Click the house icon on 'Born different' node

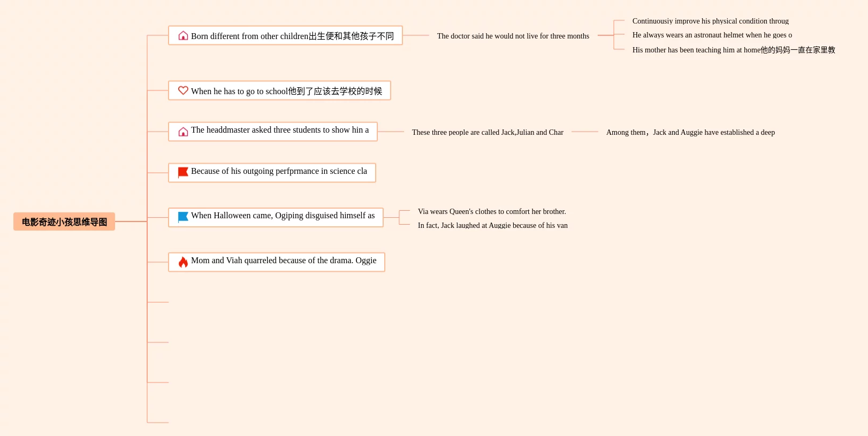pos(183,36)
